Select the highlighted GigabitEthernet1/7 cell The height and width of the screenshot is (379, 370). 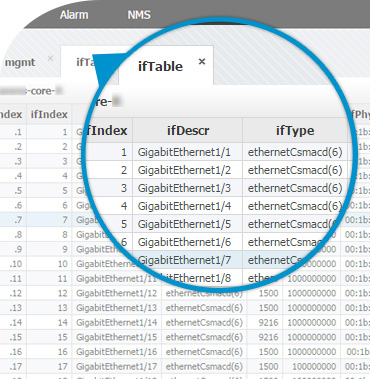[188, 260]
